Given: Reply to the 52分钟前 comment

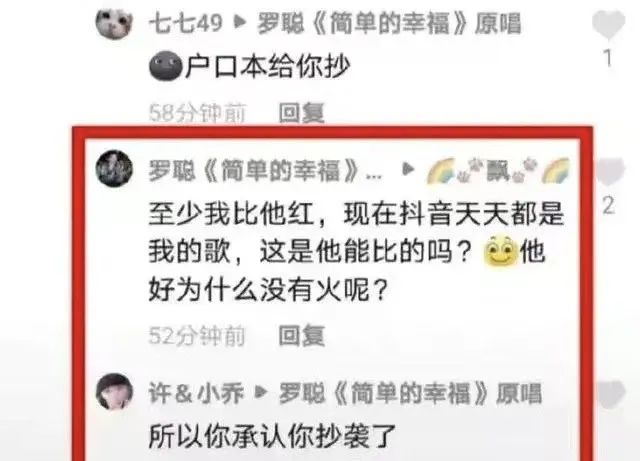Looking at the screenshot, I should click(301, 336).
